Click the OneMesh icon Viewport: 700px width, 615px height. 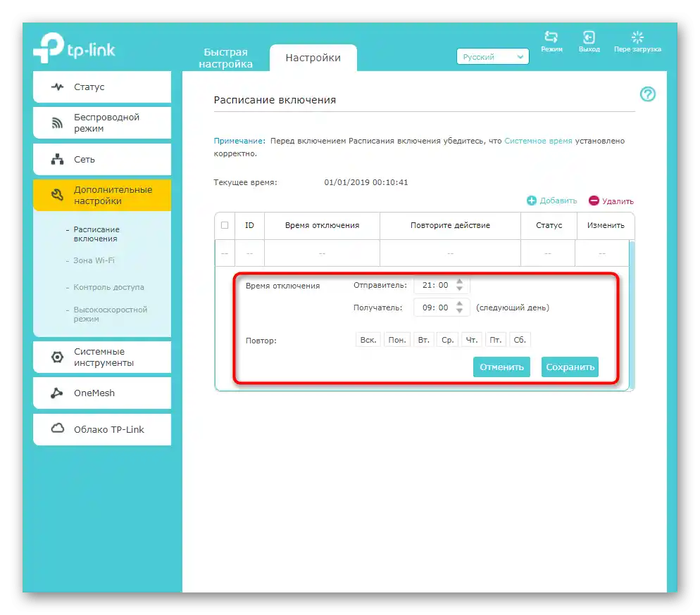57,393
